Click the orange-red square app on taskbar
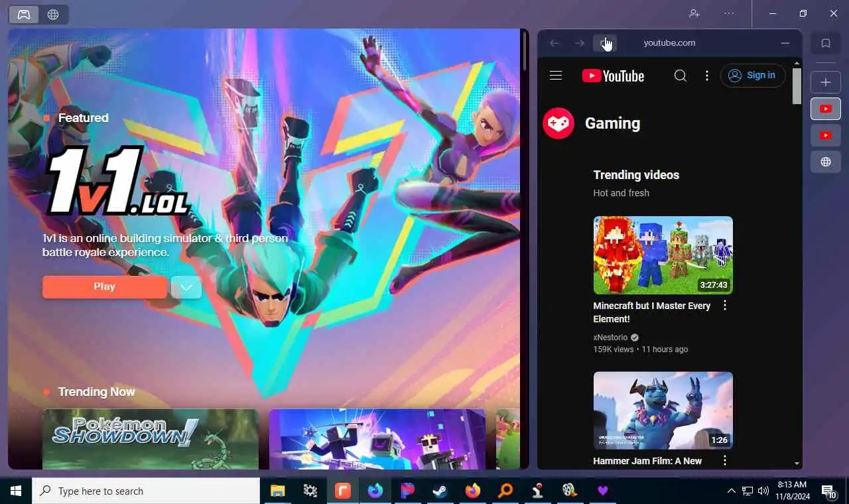Viewport: 849px width, 504px height. click(x=342, y=491)
